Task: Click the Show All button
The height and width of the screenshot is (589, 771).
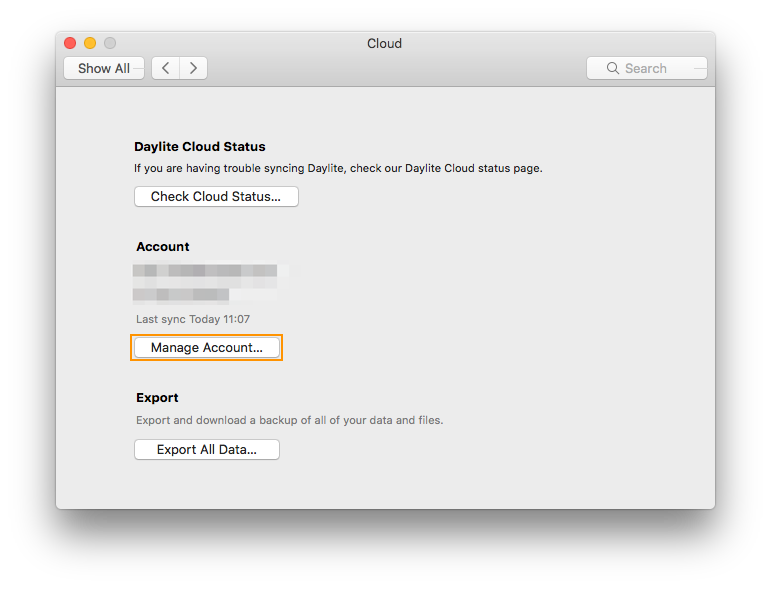Action: (x=104, y=68)
